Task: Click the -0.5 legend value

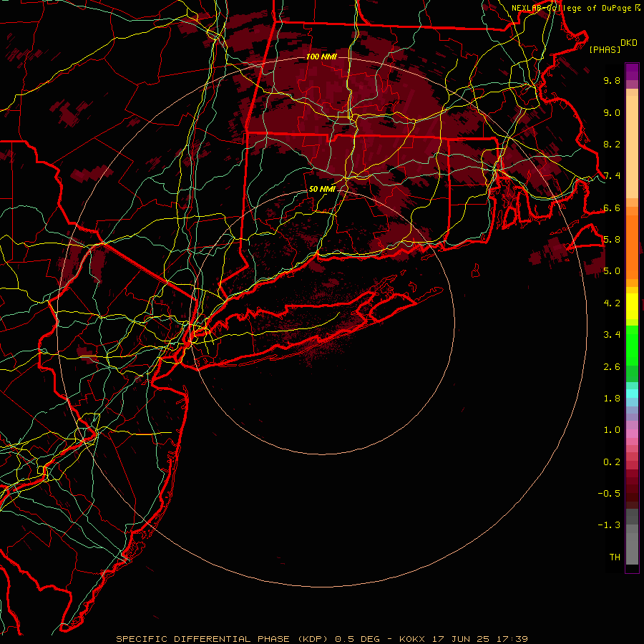Action: tap(609, 494)
